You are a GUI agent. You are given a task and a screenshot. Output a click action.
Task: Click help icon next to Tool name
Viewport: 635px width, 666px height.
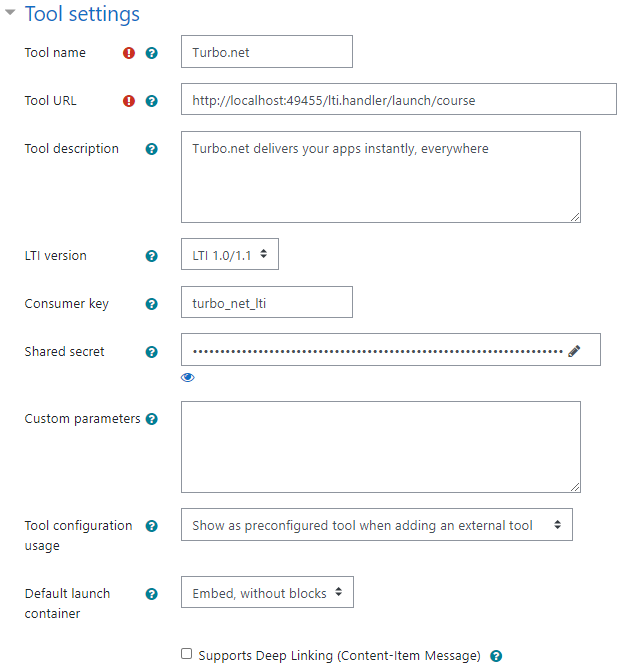tap(152, 53)
